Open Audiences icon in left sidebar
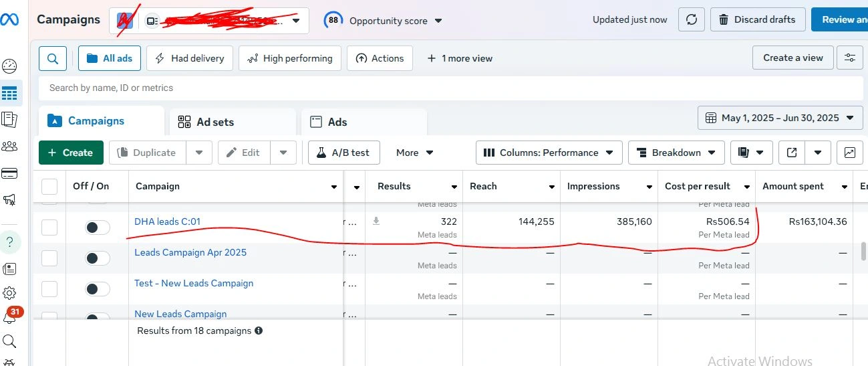The width and height of the screenshot is (868, 366). point(9,147)
